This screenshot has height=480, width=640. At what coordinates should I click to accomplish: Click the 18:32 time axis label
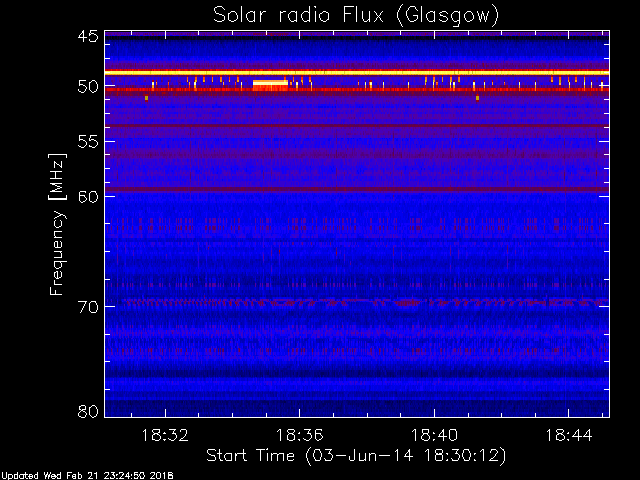point(165,435)
